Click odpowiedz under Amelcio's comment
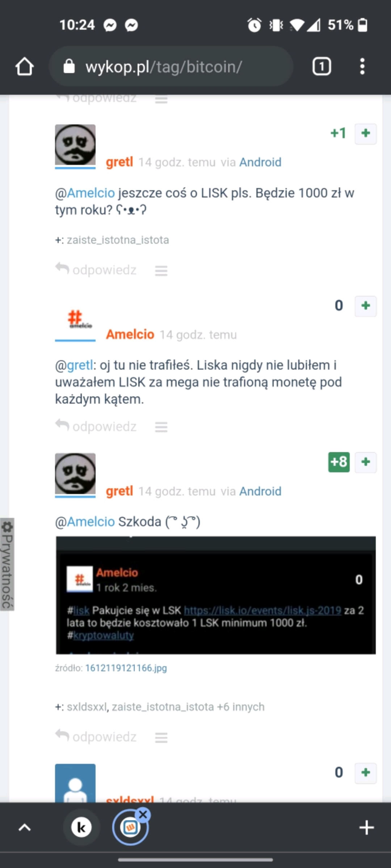The height and width of the screenshot is (868, 391). (x=96, y=426)
